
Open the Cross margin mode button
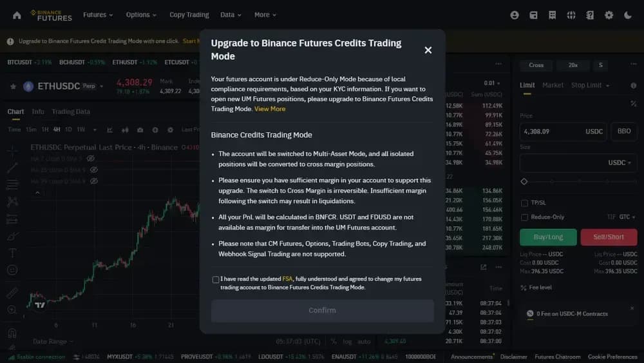[536, 65]
